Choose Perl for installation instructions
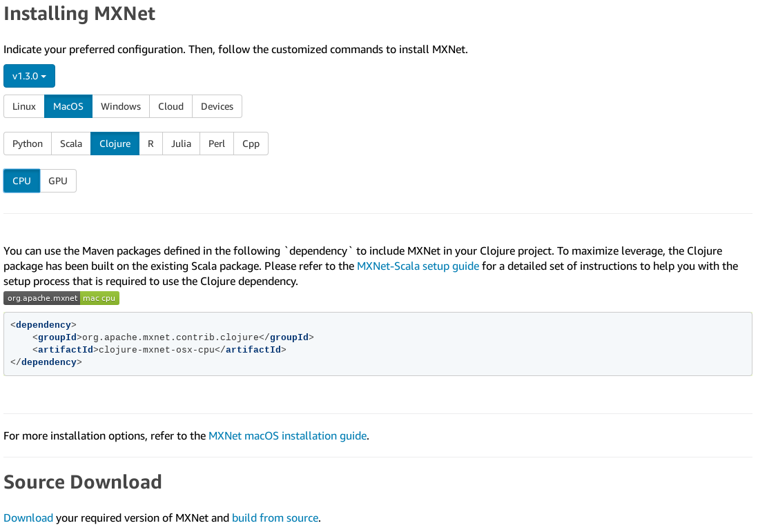 [x=216, y=144]
